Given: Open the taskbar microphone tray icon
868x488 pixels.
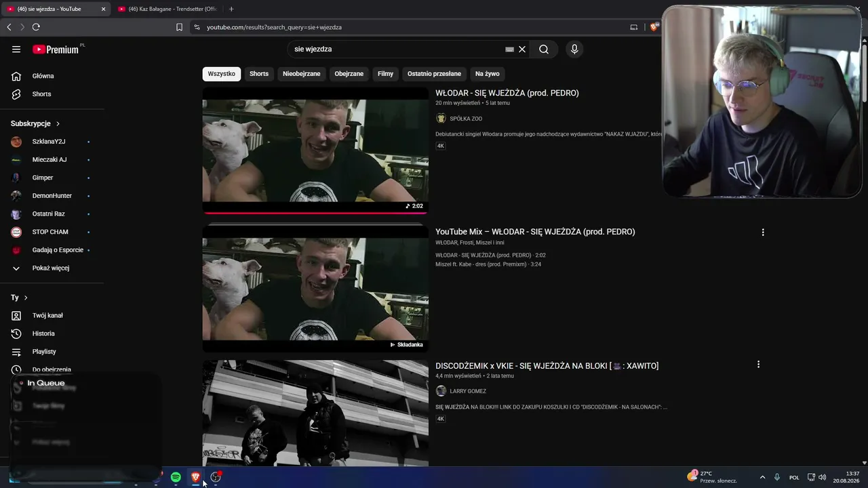Looking at the screenshot, I should coord(777,477).
